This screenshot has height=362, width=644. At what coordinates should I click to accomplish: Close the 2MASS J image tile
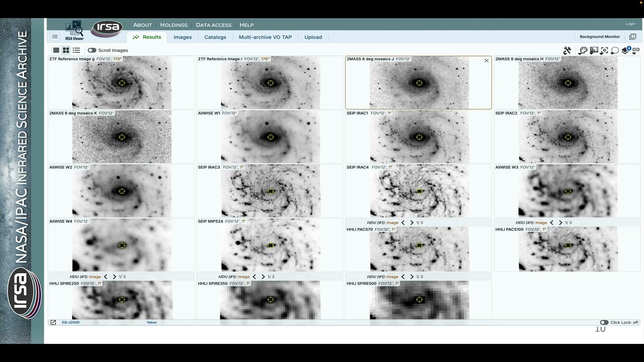pyautogui.click(x=487, y=61)
